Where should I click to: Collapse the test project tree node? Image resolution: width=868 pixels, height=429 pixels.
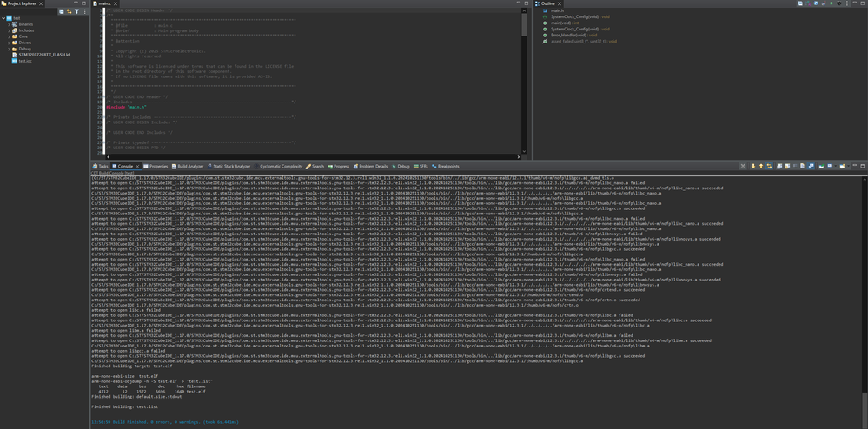tap(3, 18)
